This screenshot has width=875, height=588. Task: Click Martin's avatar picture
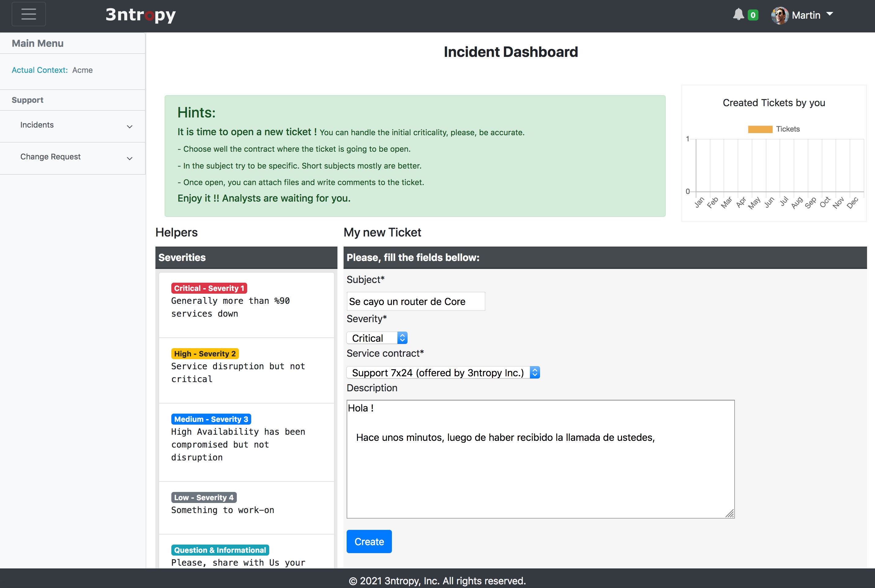(x=780, y=15)
